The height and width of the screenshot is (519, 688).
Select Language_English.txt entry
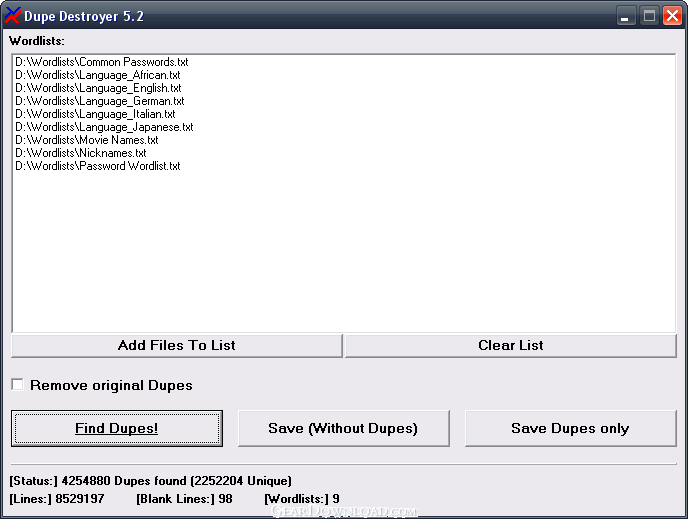click(x=98, y=88)
